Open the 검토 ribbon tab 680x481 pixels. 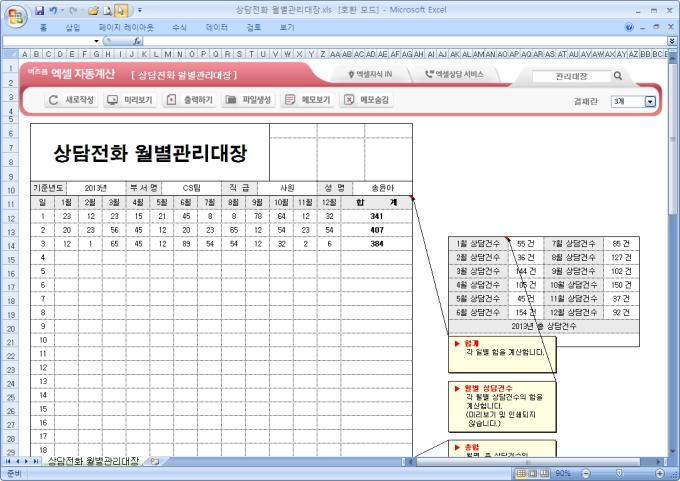pos(254,28)
